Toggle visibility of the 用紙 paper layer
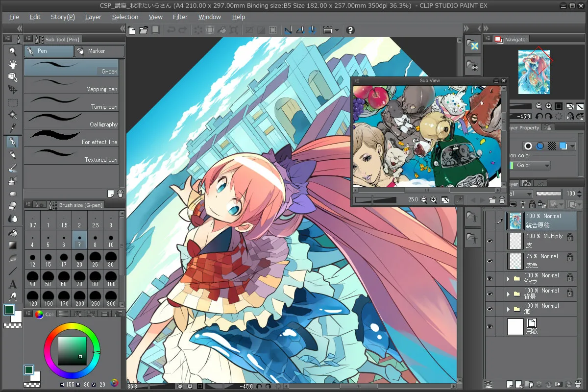 (490, 327)
